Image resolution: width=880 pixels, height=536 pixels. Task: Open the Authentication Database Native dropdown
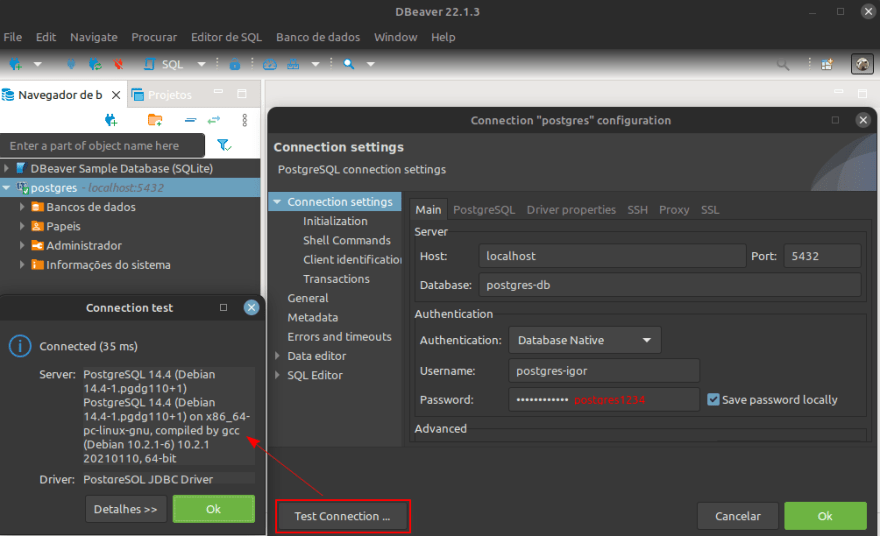pos(584,340)
